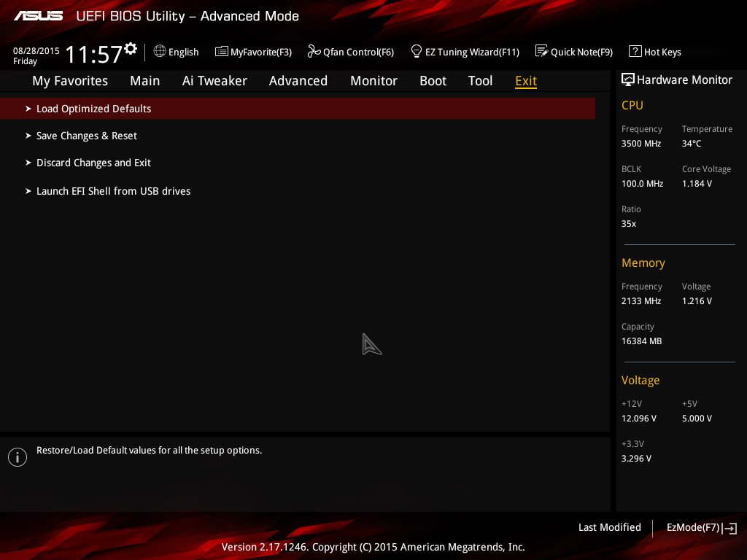Select the Exit tab

coord(526,81)
